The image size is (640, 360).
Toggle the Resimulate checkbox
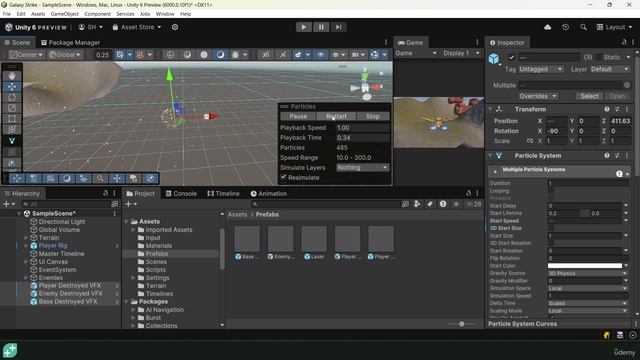click(283, 177)
